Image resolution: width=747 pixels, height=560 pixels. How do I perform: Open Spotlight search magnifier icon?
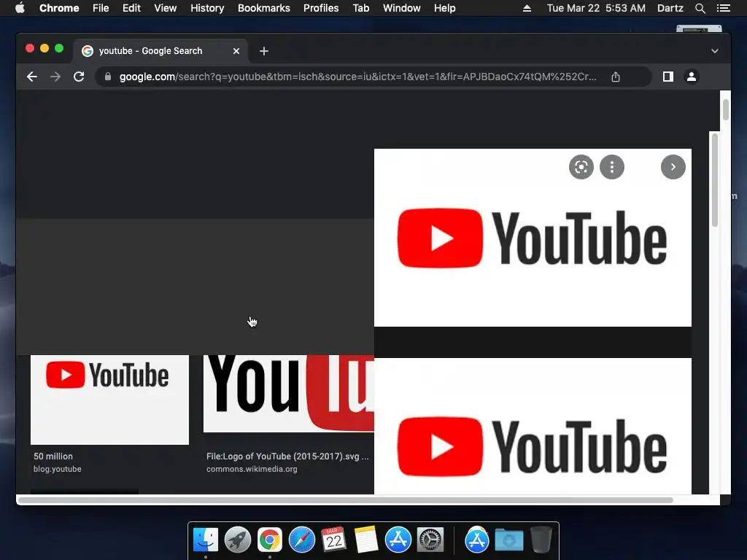(x=700, y=8)
